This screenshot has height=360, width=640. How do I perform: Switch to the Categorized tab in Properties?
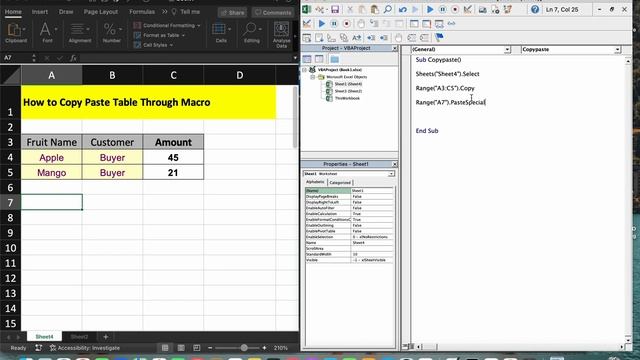point(340,182)
